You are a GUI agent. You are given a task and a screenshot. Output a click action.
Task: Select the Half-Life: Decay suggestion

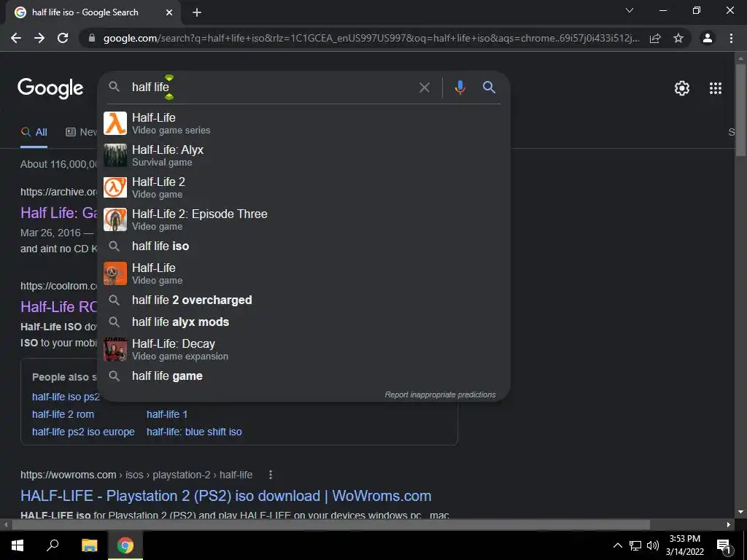click(x=303, y=349)
